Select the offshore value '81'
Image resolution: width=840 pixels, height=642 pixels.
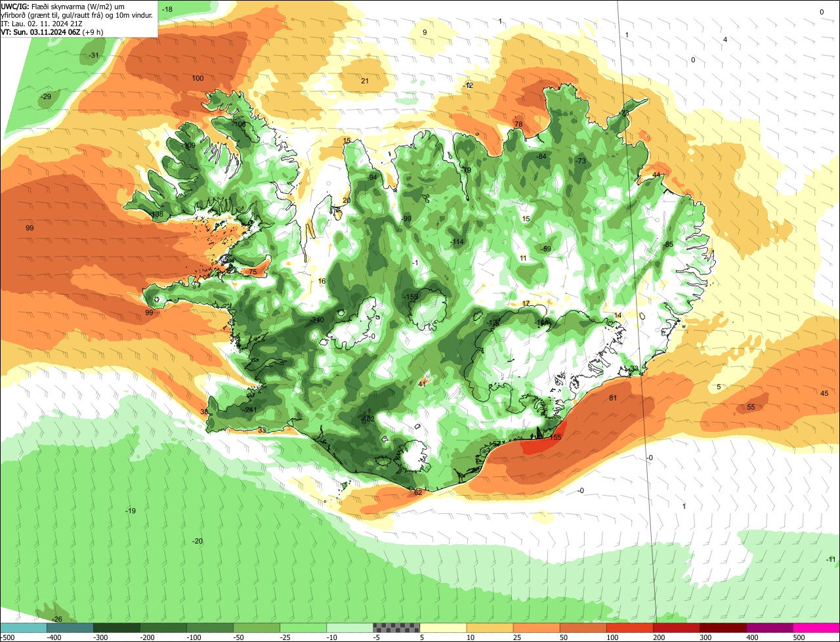pos(613,398)
